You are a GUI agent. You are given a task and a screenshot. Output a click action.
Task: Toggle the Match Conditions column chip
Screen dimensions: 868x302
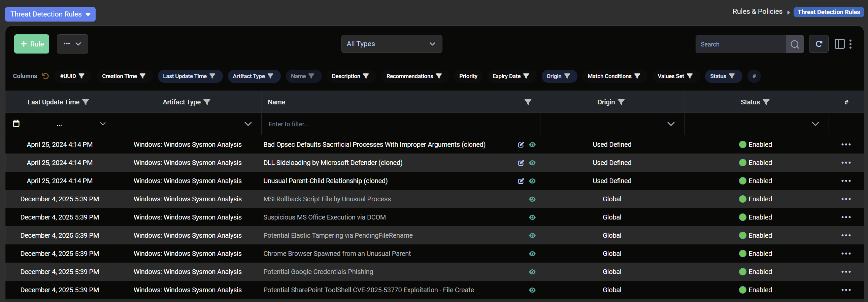[613, 76]
